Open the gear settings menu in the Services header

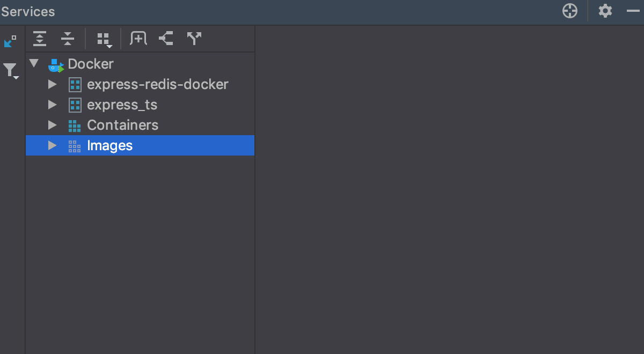tap(605, 11)
